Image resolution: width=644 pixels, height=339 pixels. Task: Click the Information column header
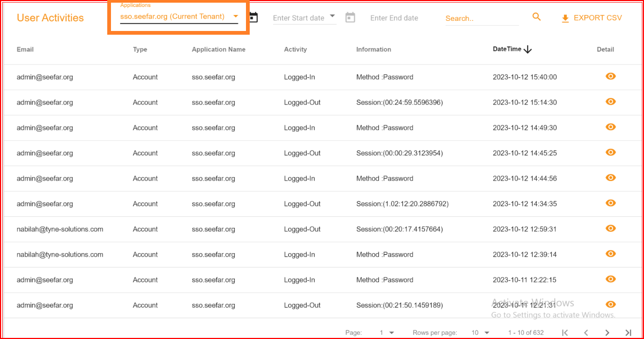pyautogui.click(x=373, y=50)
